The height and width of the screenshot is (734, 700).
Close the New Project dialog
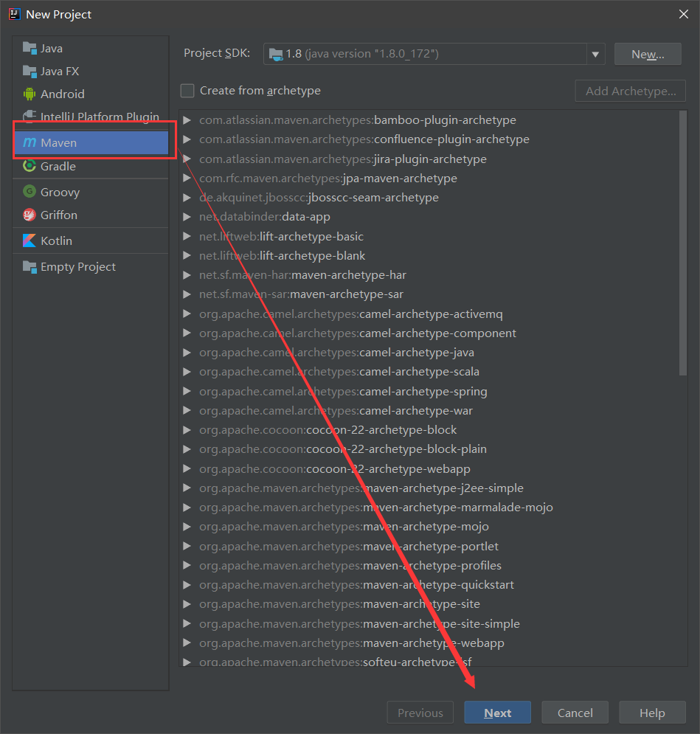[684, 14]
